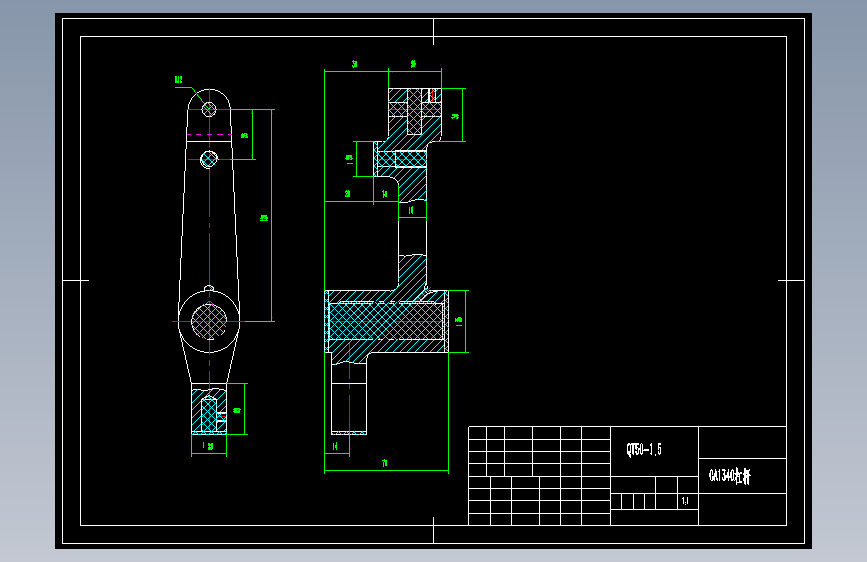Select the overall width dimension under the section view
This screenshot has height=562, width=867.
click(x=385, y=464)
